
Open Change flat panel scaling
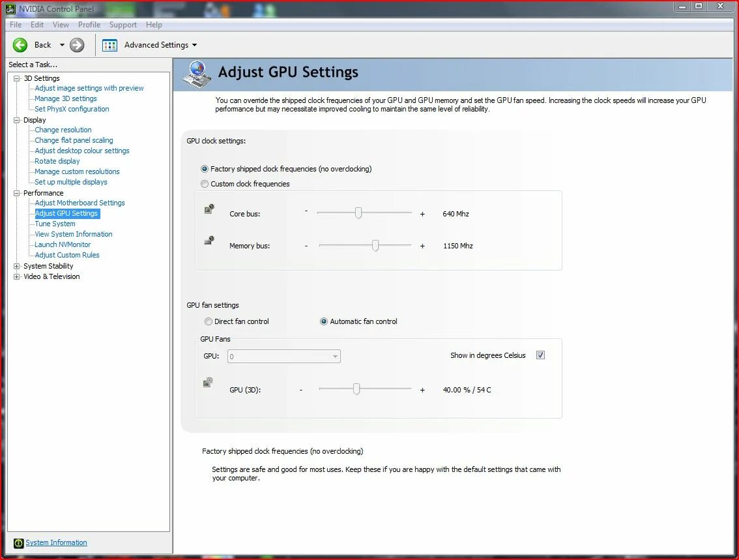coord(74,140)
